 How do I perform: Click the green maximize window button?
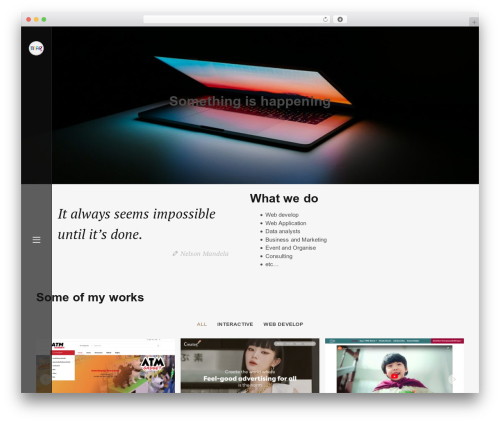pyautogui.click(x=44, y=19)
